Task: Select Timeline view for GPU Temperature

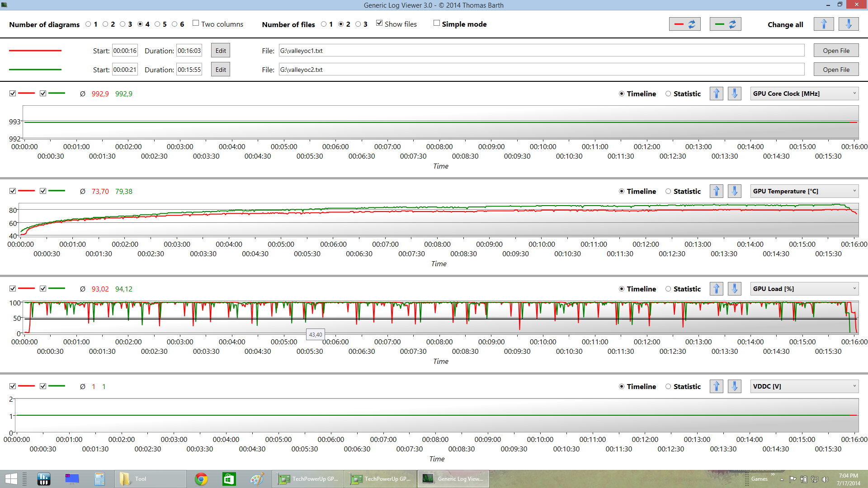Action: (622, 191)
